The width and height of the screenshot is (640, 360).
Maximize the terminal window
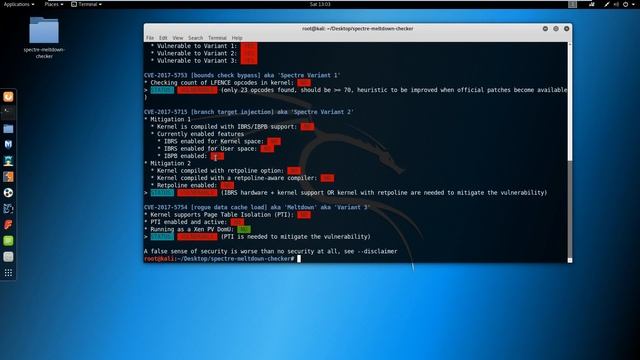(556, 29)
